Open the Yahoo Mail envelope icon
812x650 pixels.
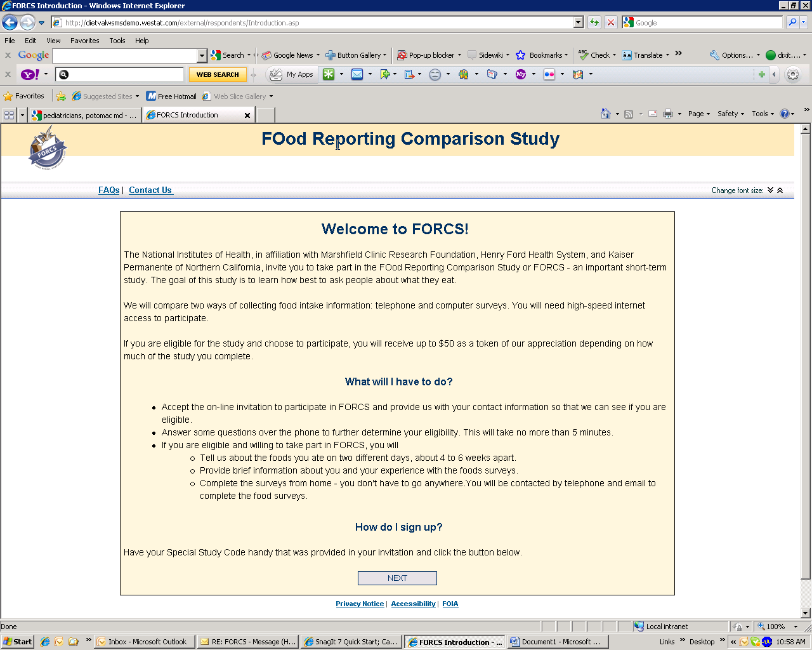tap(357, 74)
